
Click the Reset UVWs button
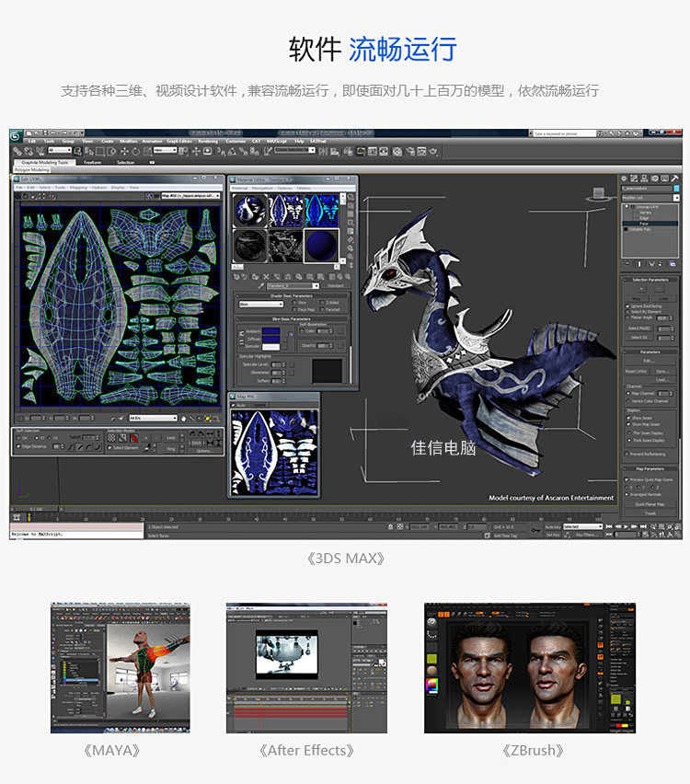click(x=636, y=372)
